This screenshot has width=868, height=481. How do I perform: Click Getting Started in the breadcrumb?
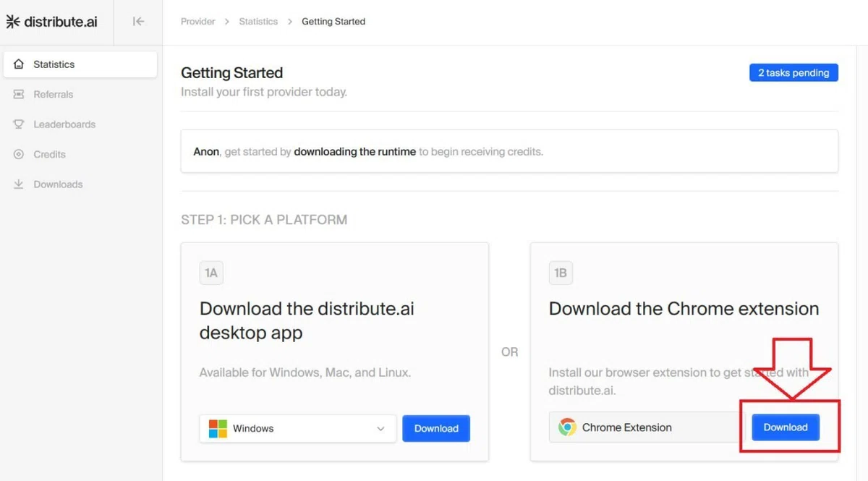coord(333,22)
